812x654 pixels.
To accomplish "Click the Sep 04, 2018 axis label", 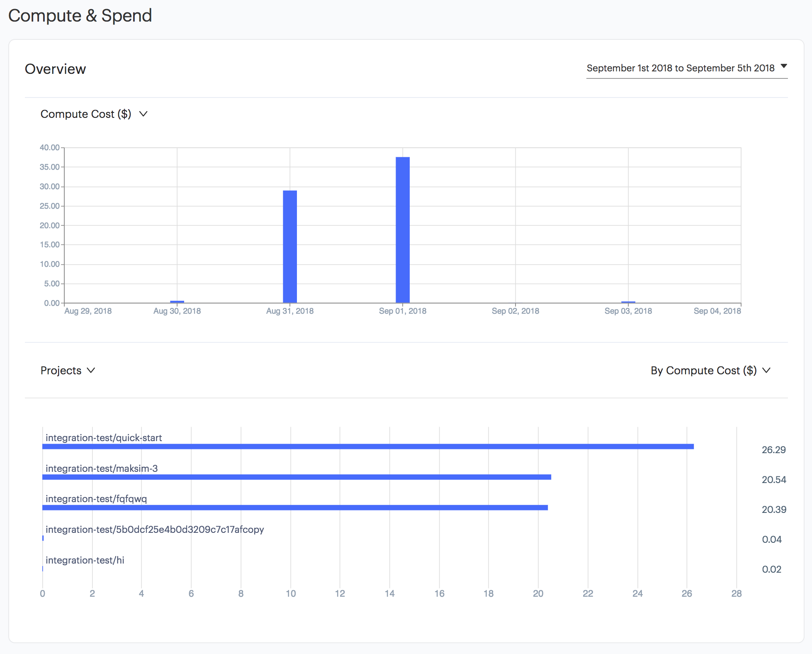I will click(x=717, y=311).
